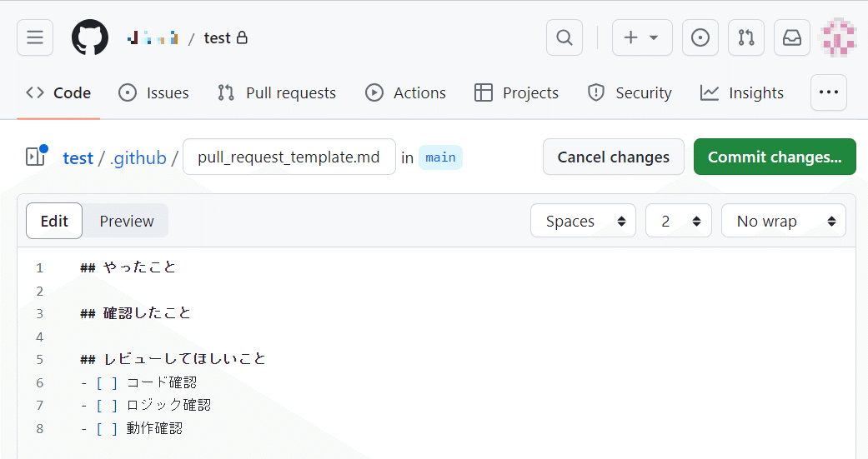Switch to the Preview tab

(126, 221)
